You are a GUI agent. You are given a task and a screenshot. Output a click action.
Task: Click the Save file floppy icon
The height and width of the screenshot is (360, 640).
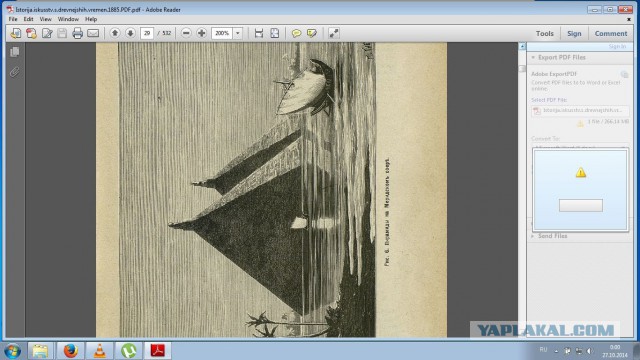(62, 33)
